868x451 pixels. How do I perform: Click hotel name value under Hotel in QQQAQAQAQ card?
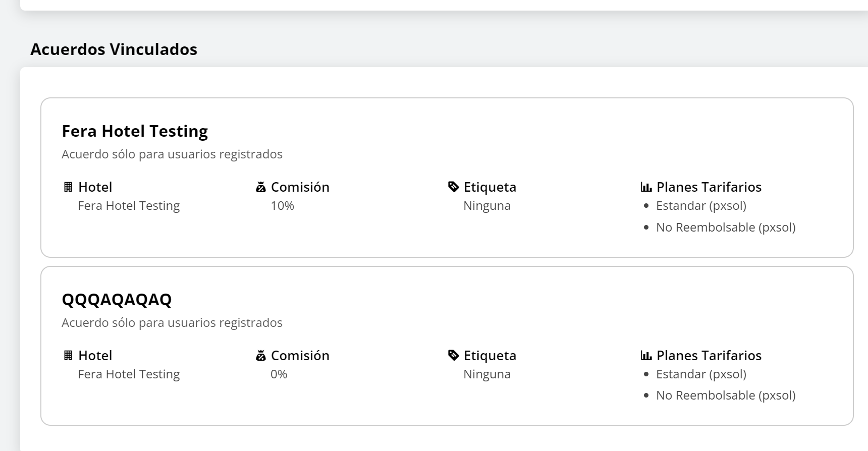pos(129,374)
